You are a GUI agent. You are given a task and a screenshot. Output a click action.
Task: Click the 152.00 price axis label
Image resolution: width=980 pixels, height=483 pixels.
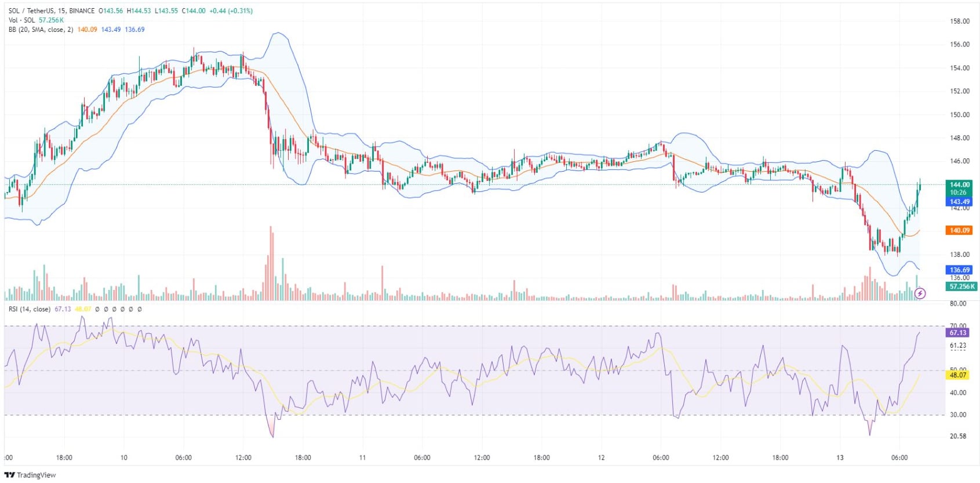tap(960, 91)
